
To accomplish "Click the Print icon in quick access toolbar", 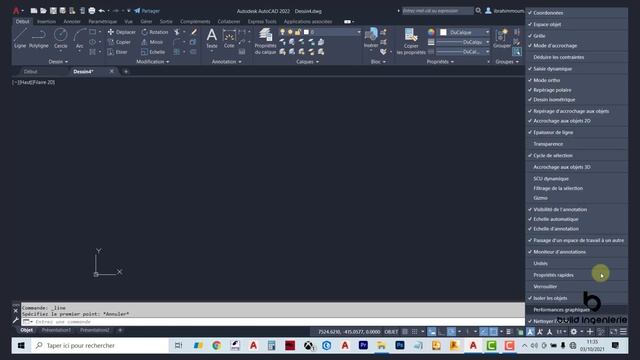I will coord(92,11).
